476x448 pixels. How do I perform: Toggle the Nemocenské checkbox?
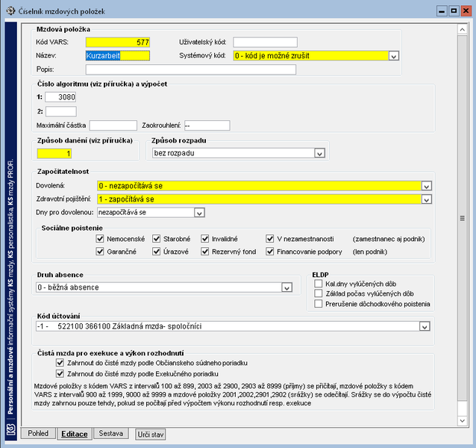click(x=100, y=239)
